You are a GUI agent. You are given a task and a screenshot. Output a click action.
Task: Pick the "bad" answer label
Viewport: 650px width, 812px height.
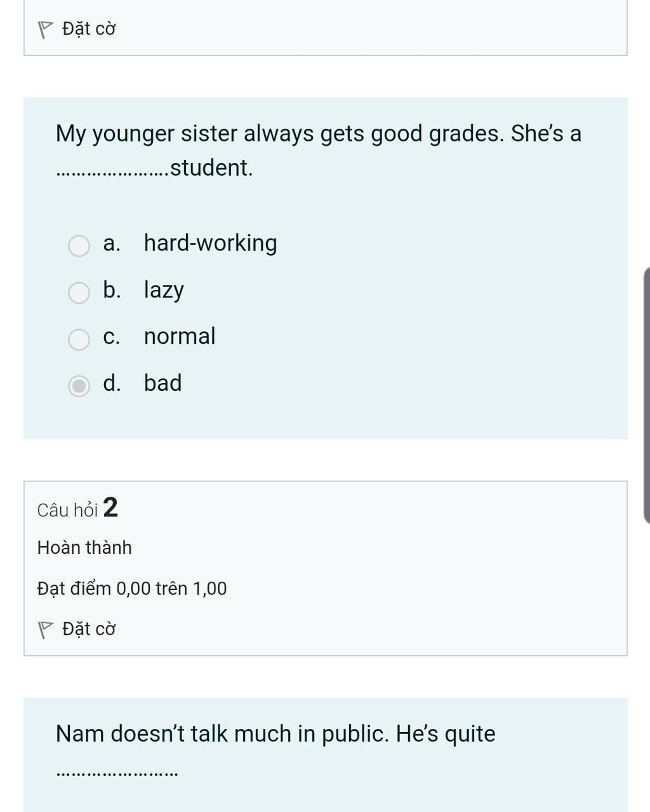(162, 384)
